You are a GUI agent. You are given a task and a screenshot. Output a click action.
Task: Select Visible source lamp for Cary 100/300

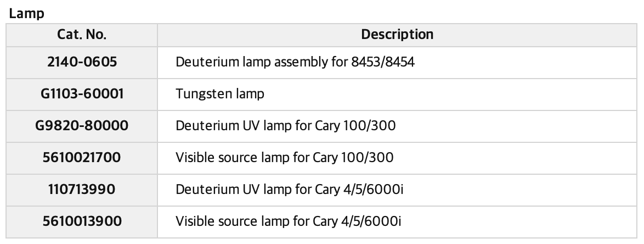284,158
